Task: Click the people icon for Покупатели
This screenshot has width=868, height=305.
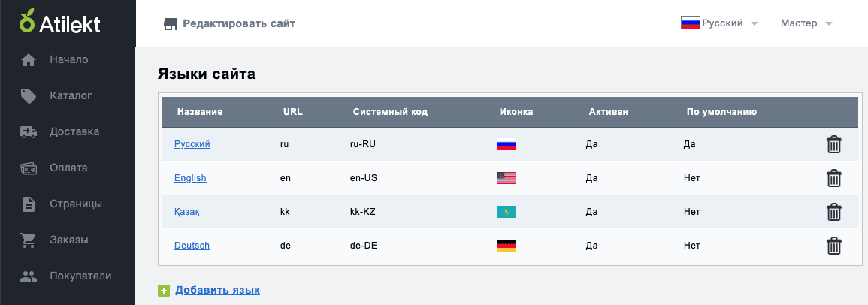Action: point(29,276)
